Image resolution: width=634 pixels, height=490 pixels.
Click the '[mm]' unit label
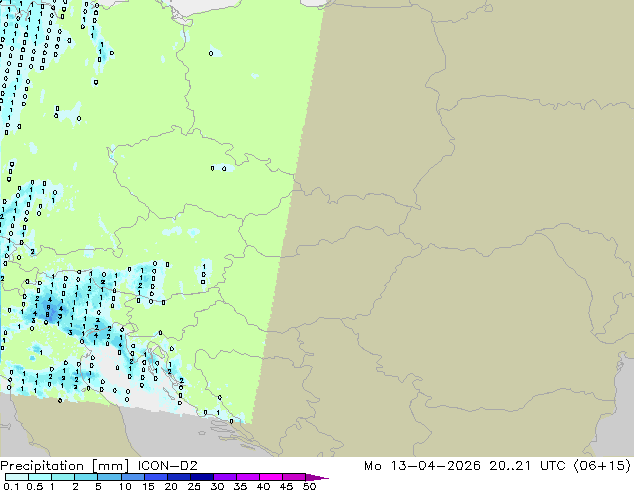pyautogui.click(x=111, y=466)
